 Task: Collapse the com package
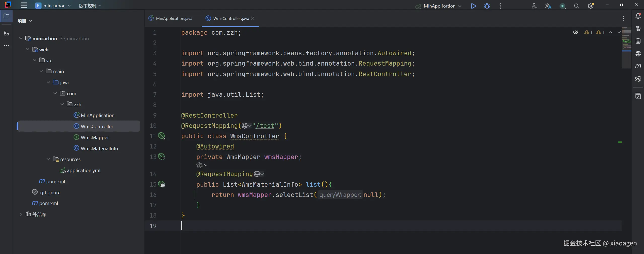point(55,93)
